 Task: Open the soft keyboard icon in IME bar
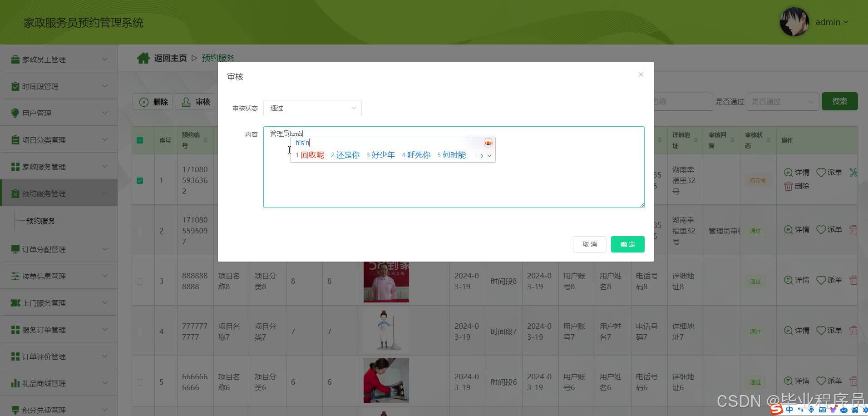[x=822, y=410]
